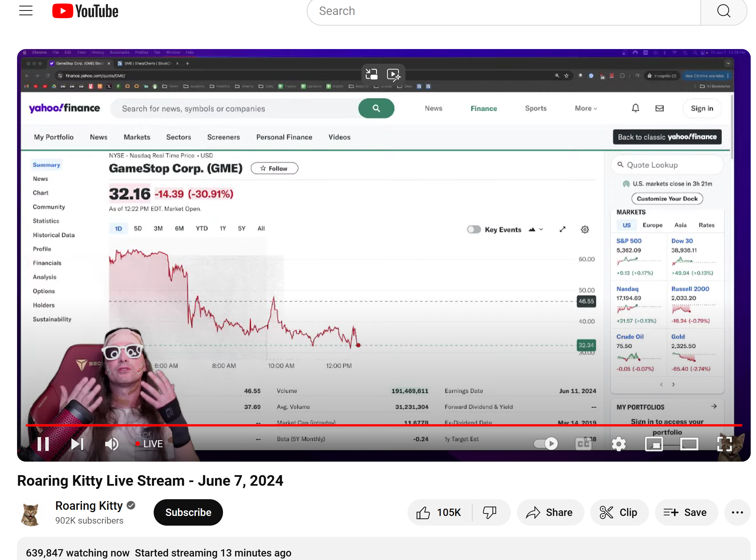Follow GameStop Corp. with star button
Image resolution: width=756 pixels, height=560 pixels.
[274, 168]
